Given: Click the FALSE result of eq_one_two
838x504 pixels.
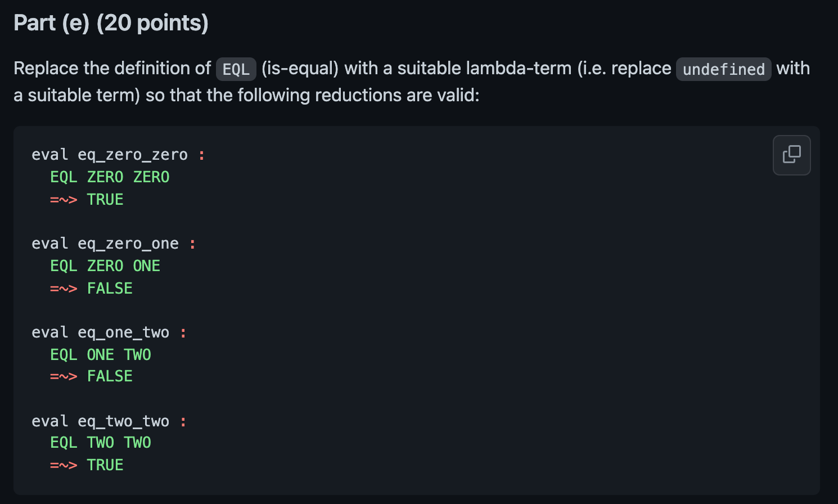Looking at the screenshot, I should click(110, 375).
